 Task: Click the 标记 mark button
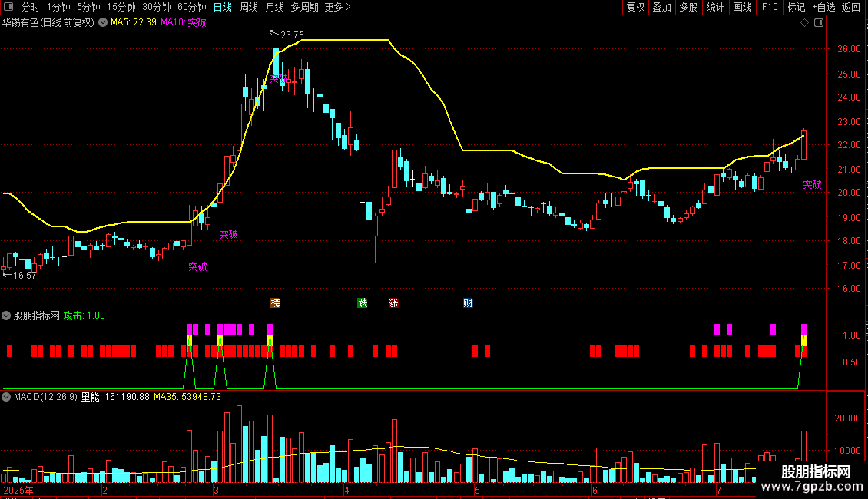point(796,7)
